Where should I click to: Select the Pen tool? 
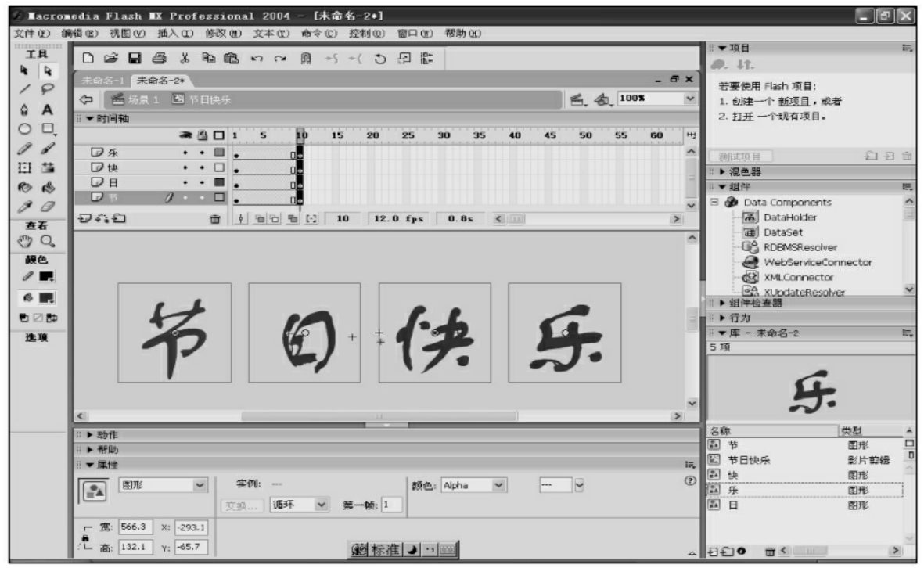click(x=24, y=110)
